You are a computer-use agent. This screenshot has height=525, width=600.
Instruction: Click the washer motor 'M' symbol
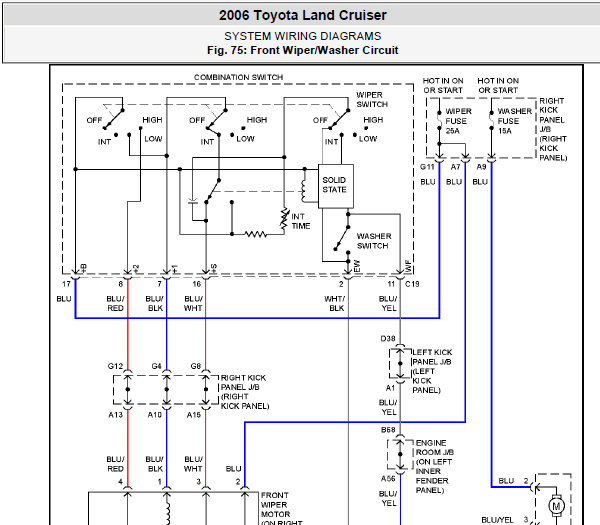pyautogui.click(x=556, y=506)
